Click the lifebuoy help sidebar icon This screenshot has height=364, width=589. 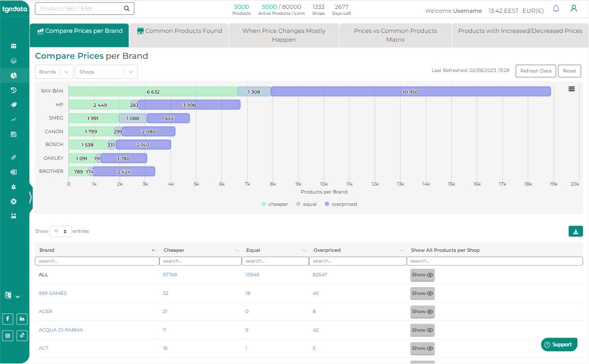point(14,201)
